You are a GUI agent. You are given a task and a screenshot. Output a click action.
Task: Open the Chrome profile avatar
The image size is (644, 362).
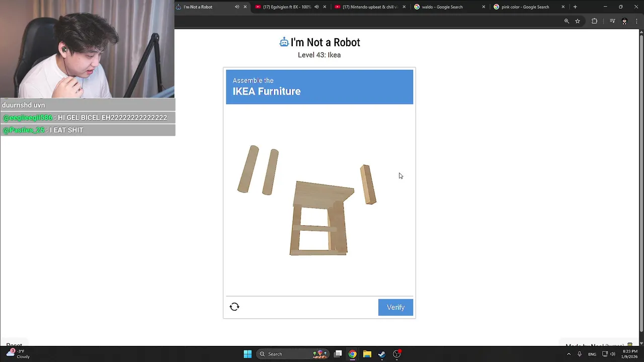[624, 21]
